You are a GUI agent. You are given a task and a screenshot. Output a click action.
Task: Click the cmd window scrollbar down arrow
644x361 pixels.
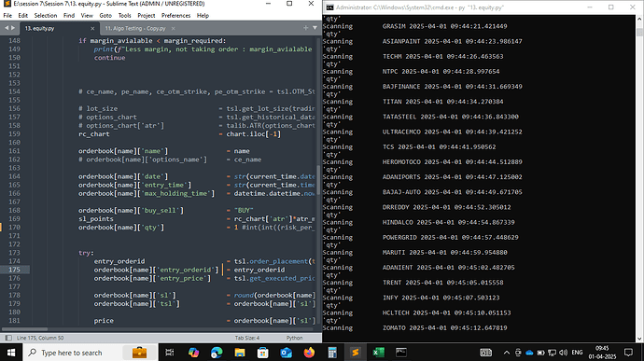pos(639,339)
